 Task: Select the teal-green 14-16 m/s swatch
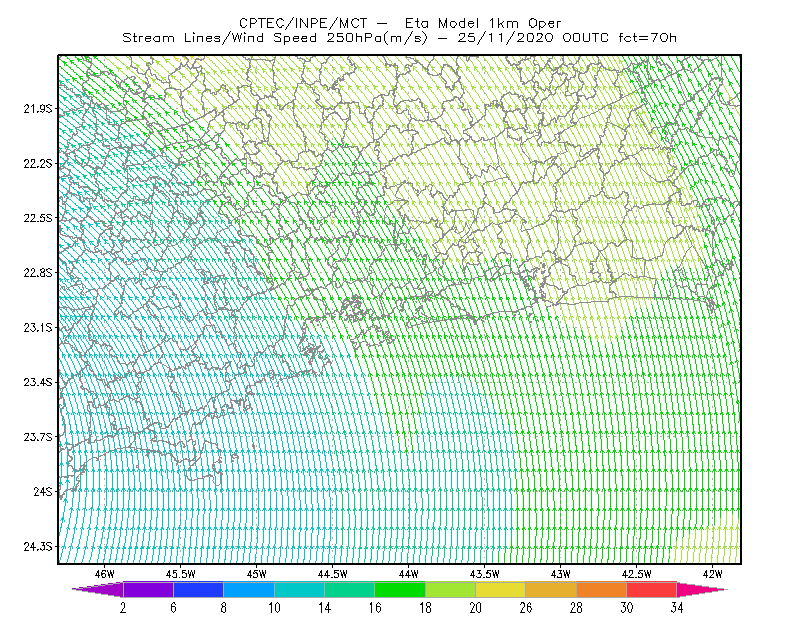click(x=349, y=589)
